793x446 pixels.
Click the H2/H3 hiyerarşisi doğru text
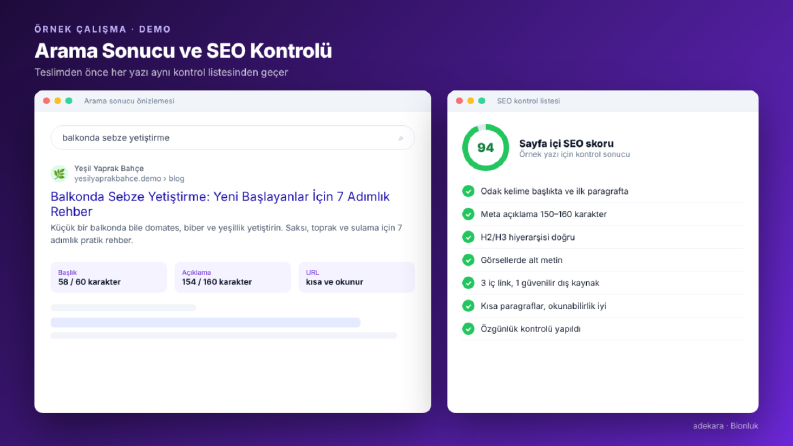527,237
